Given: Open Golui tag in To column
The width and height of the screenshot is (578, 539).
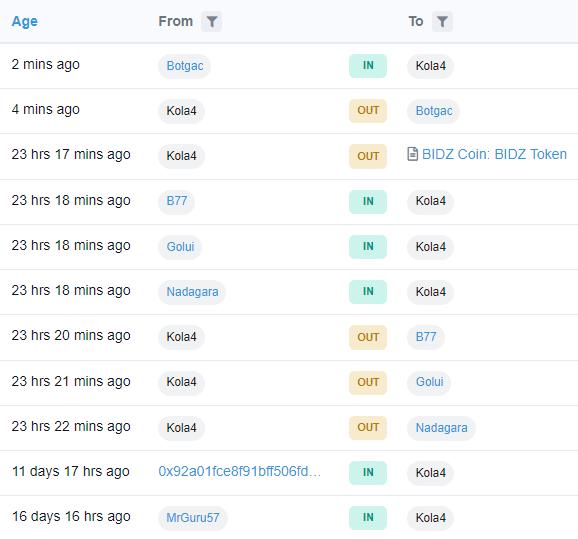Looking at the screenshot, I should point(429,382).
